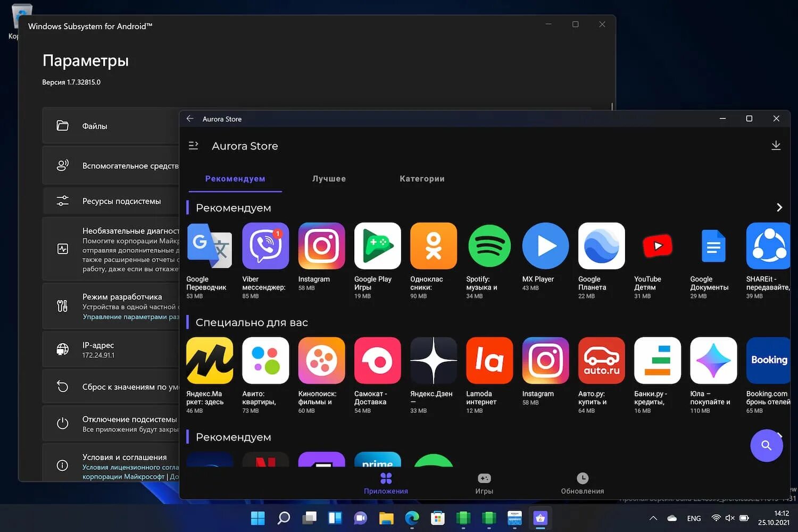798x532 pixels.
Task: Click the muted volume tray icon
Action: click(730, 518)
